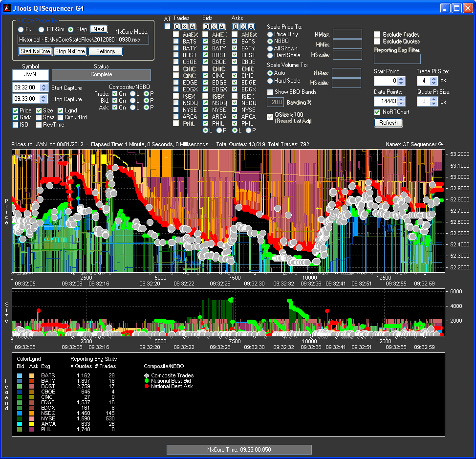The width and height of the screenshot is (476, 459).
Task: Click the HMin input under Scale Price To
Action: tap(347, 44)
